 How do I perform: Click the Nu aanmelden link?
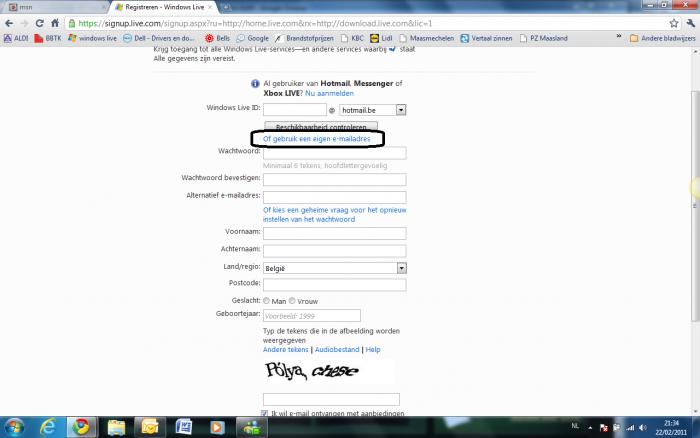tap(329, 93)
